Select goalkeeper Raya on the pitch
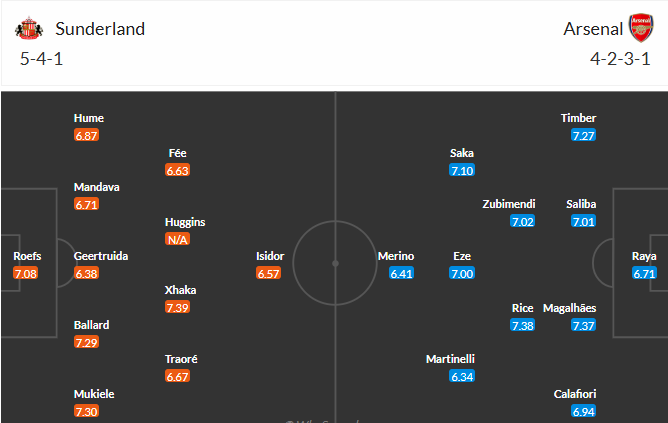This screenshot has height=423, width=668. 644,256
